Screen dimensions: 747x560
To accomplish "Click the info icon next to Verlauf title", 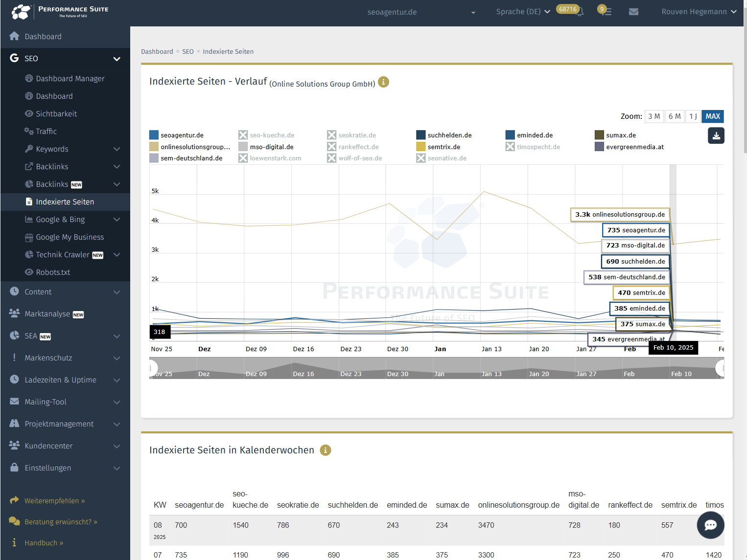I will pos(383,82).
